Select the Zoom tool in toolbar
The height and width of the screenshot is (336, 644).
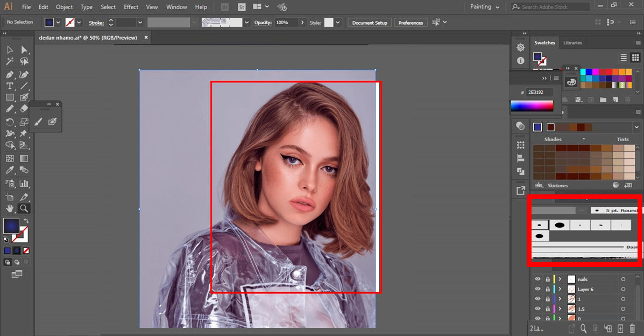click(x=24, y=208)
